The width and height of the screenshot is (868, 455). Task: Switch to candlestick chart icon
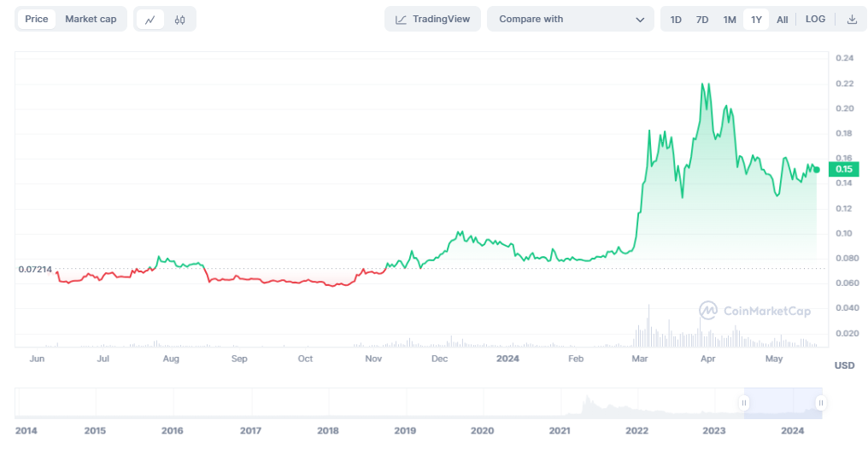coord(179,19)
